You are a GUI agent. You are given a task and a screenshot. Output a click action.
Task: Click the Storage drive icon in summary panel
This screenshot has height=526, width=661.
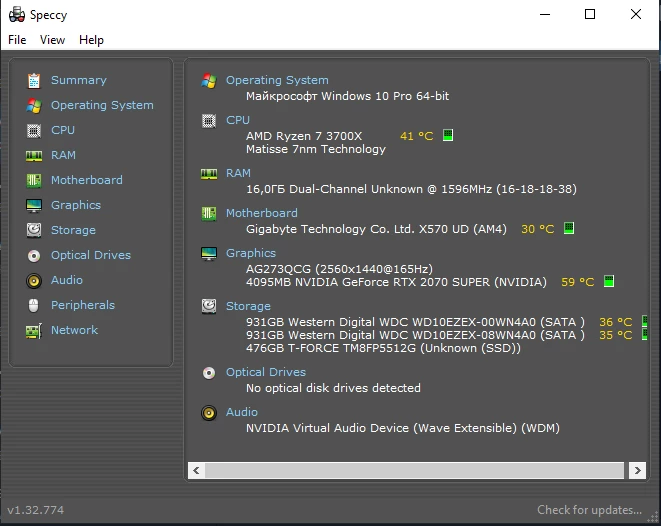tap(209, 306)
